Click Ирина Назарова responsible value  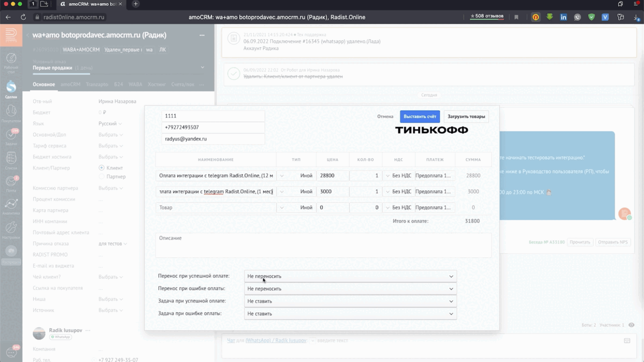point(118,101)
